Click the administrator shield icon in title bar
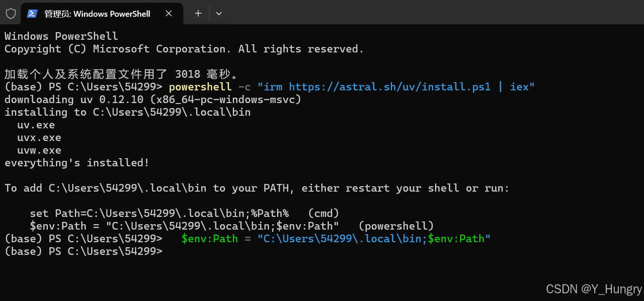This screenshot has width=644, height=301. tap(11, 14)
